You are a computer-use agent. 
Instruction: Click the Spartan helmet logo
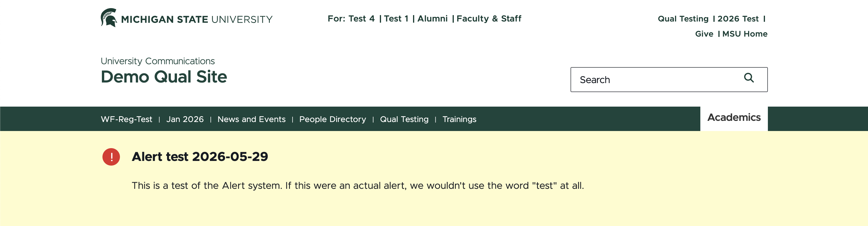point(109,18)
